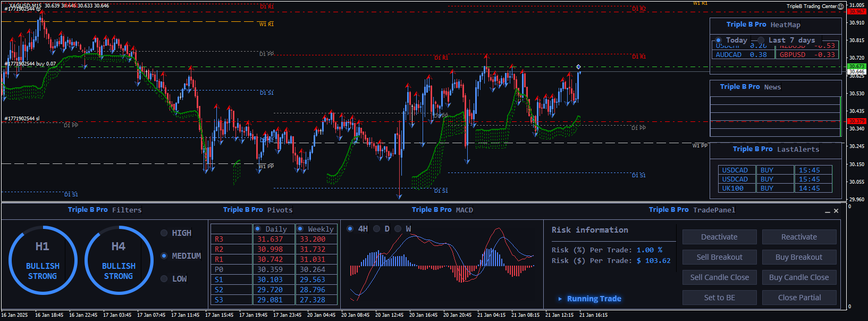Select the HIGH filter radio button

164,233
